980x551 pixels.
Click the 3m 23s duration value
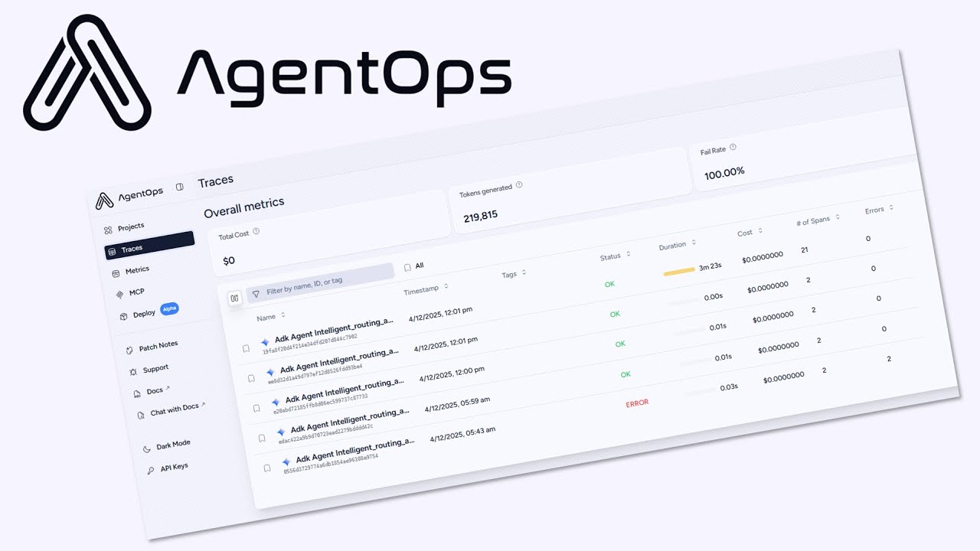pos(710,266)
